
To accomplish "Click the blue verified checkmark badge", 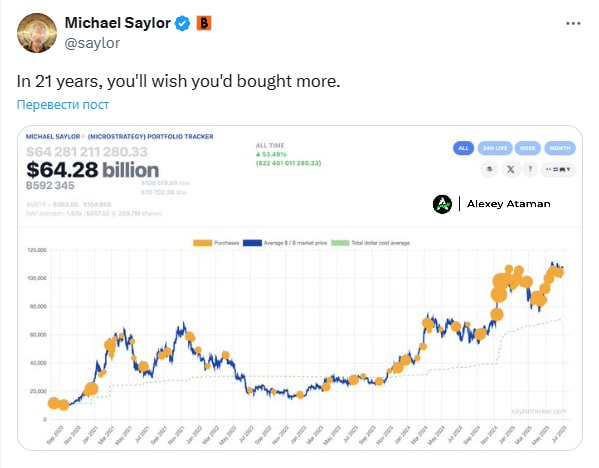I will 182,23.
